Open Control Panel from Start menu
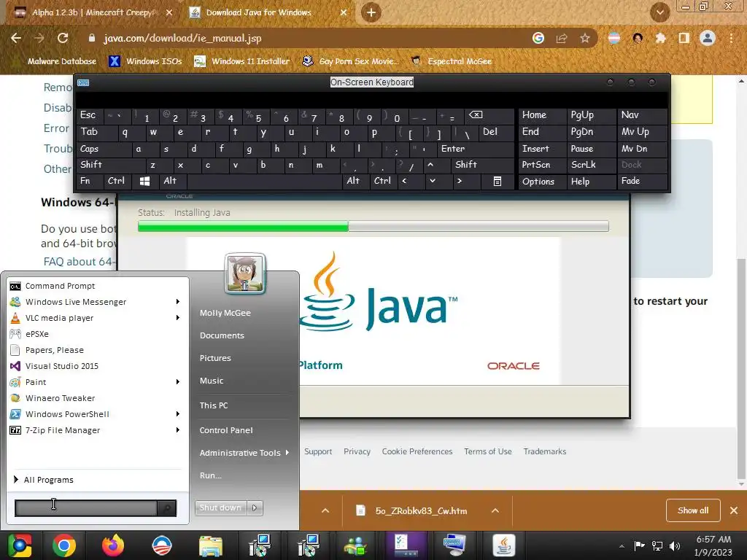The width and height of the screenshot is (747, 560). 226,430
